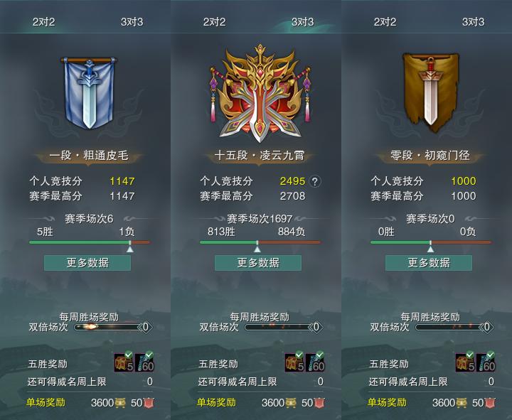Image resolution: width=512 pixels, height=420 pixels.
Task: Open 更多数据 under 零段 初窥门径
Action: click(x=429, y=263)
